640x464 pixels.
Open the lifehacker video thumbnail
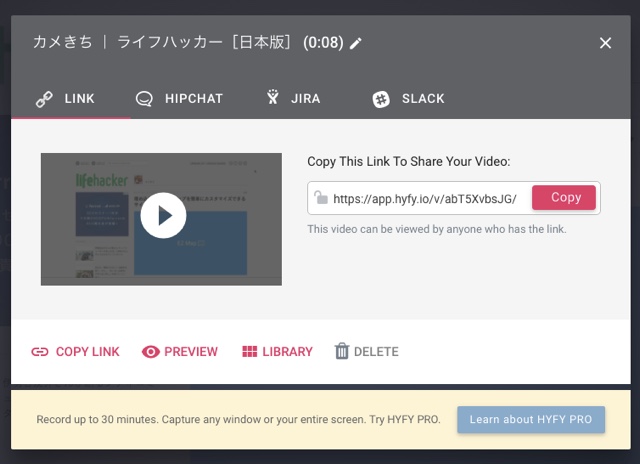click(x=161, y=219)
